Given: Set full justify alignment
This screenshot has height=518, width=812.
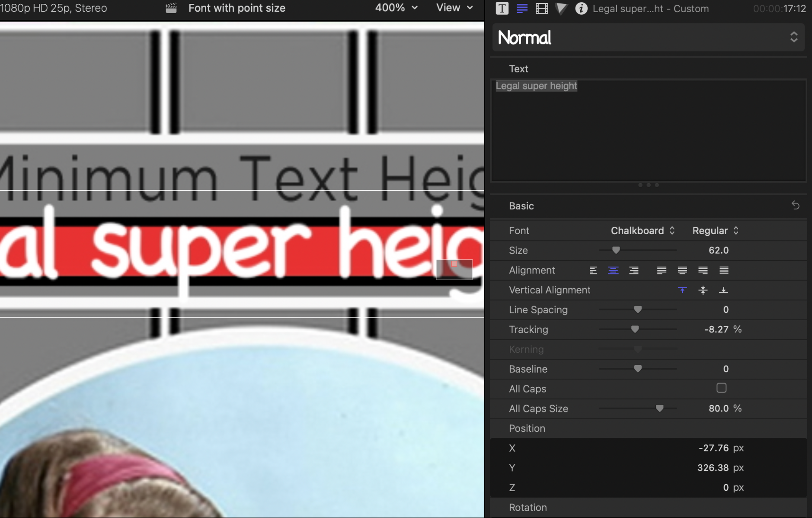Looking at the screenshot, I should [724, 270].
